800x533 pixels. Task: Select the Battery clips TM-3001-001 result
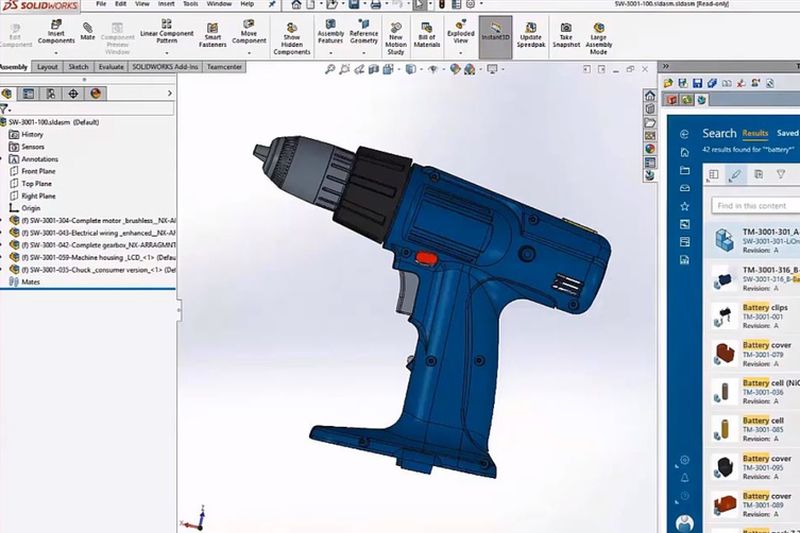pos(755,316)
